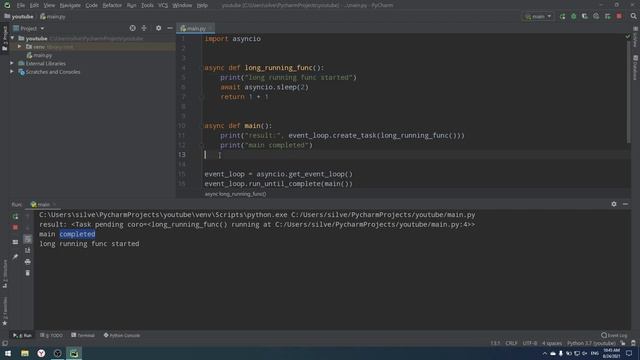Open the Run menu
The width and height of the screenshot is (640, 360).
click(131, 5)
